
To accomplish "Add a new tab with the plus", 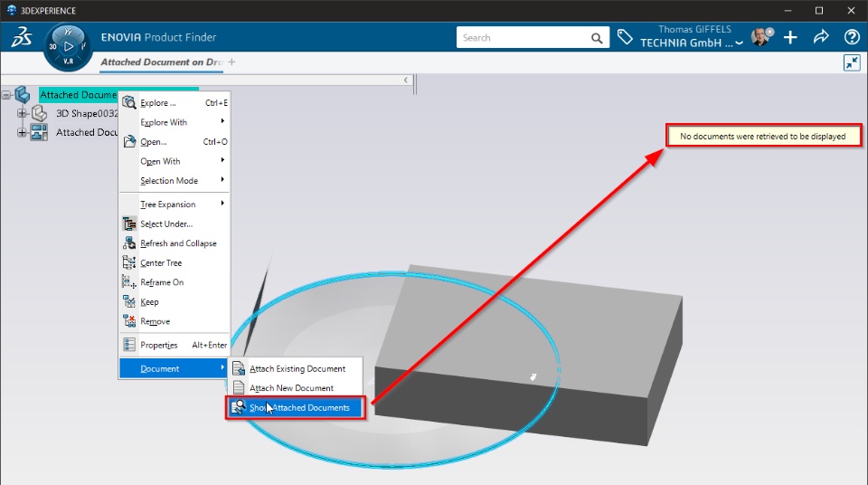I will point(231,62).
